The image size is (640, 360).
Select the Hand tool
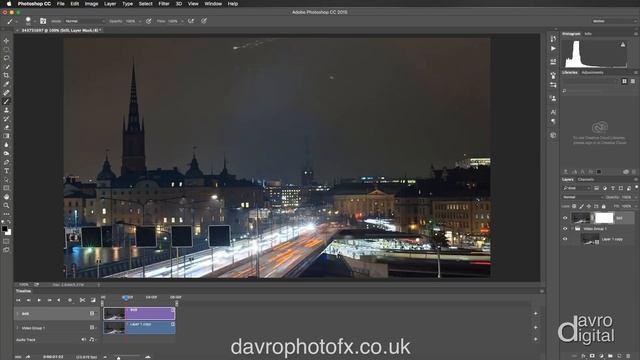tap(6, 197)
